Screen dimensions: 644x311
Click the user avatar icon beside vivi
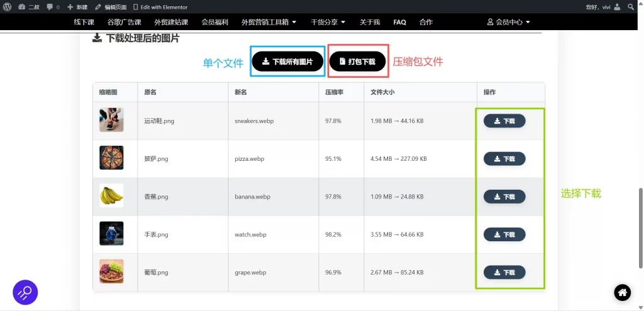click(617, 7)
